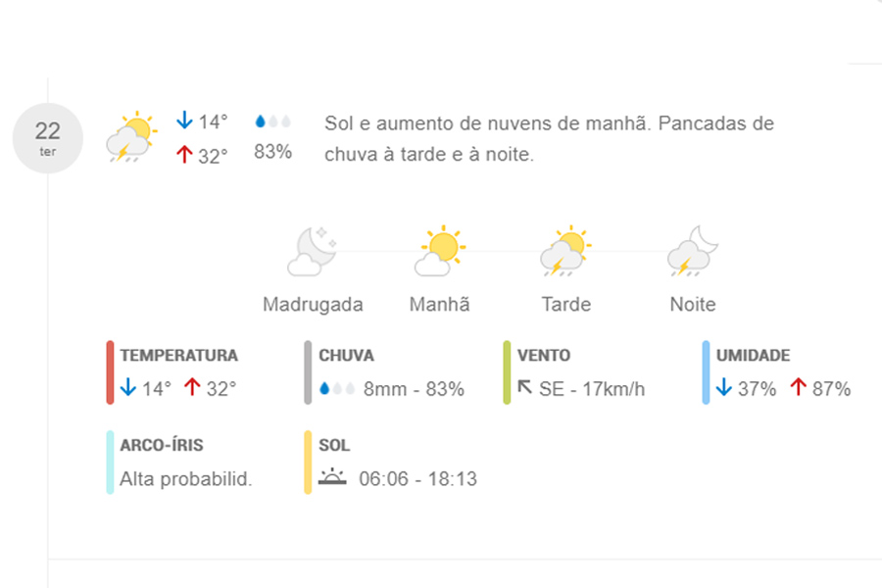
Task: Select the Noite storm with moon icon
Action: coord(693,252)
